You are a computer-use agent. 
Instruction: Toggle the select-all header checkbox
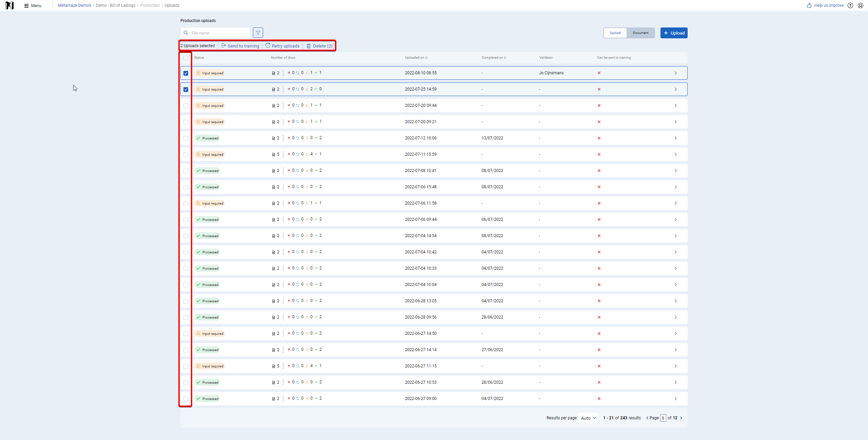[186, 58]
